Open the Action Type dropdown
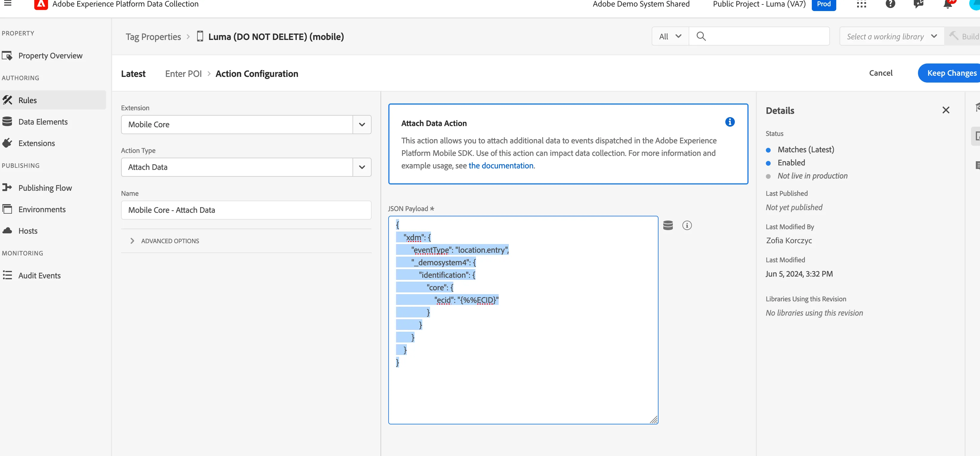Viewport: 980px width, 456px height. pos(246,167)
